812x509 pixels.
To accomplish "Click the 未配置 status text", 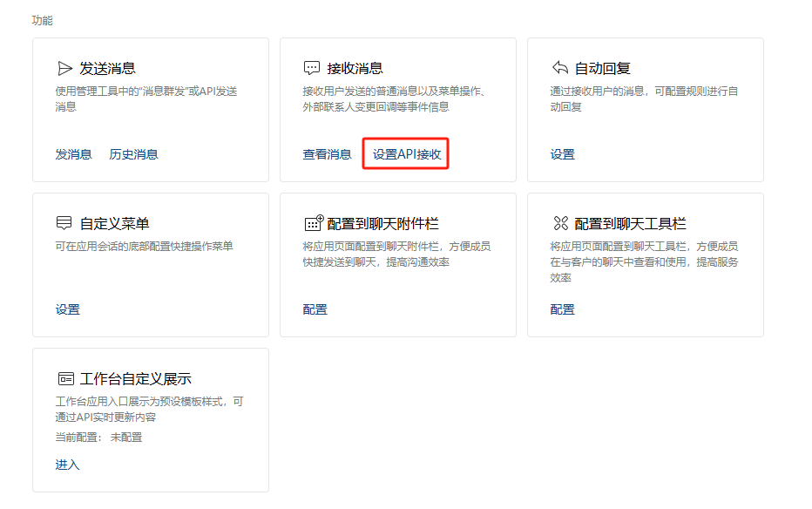I will click(x=125, y=438).
